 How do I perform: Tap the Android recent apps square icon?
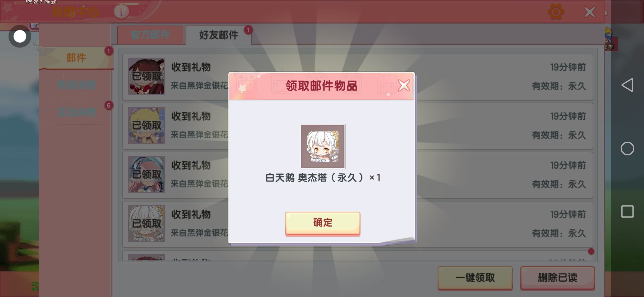point(627,211)
